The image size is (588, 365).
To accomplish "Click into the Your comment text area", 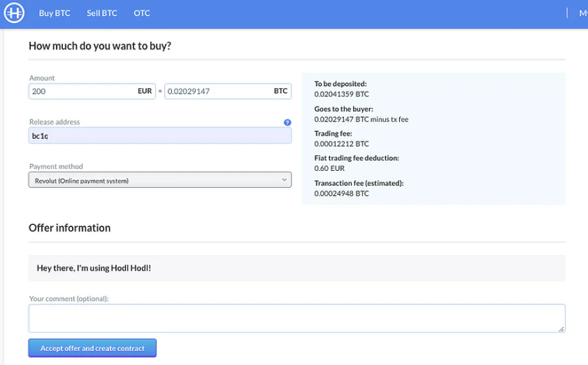I will [297, 319].
